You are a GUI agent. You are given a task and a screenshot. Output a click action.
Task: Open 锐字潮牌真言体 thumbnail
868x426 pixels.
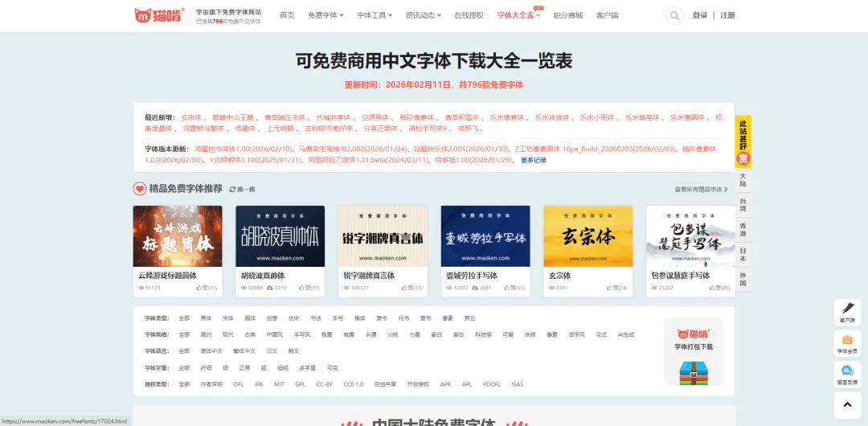point(383,236)
